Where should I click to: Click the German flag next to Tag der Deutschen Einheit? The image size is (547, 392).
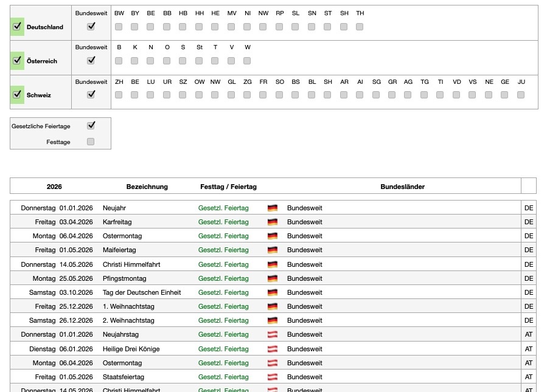pos(273,292)
